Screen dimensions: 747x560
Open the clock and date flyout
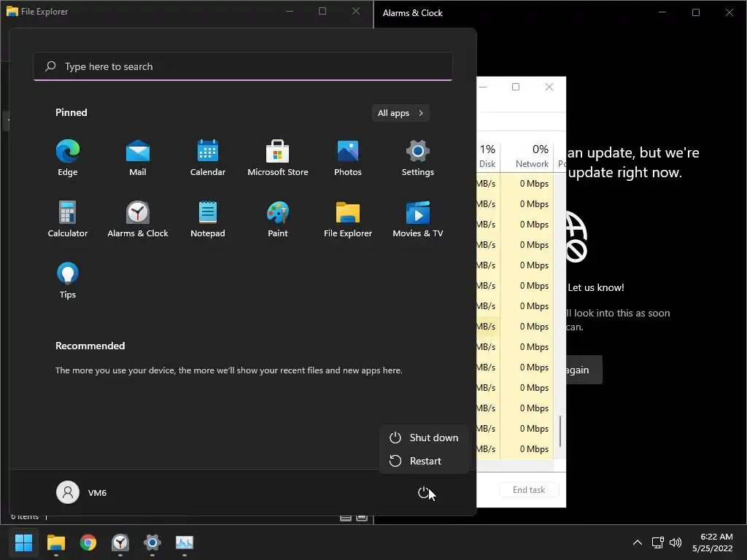click(713, 542)
